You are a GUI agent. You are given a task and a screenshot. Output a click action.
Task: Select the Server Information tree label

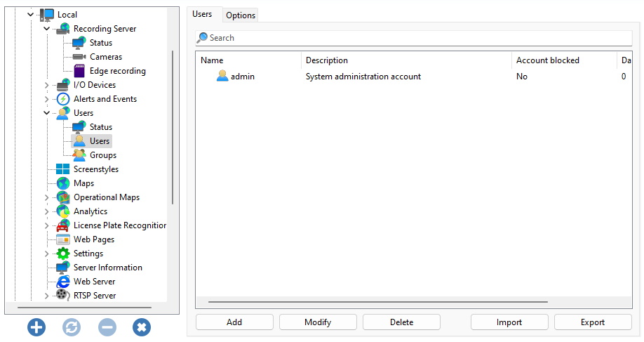pyautogui.click(x=108, y=267)
